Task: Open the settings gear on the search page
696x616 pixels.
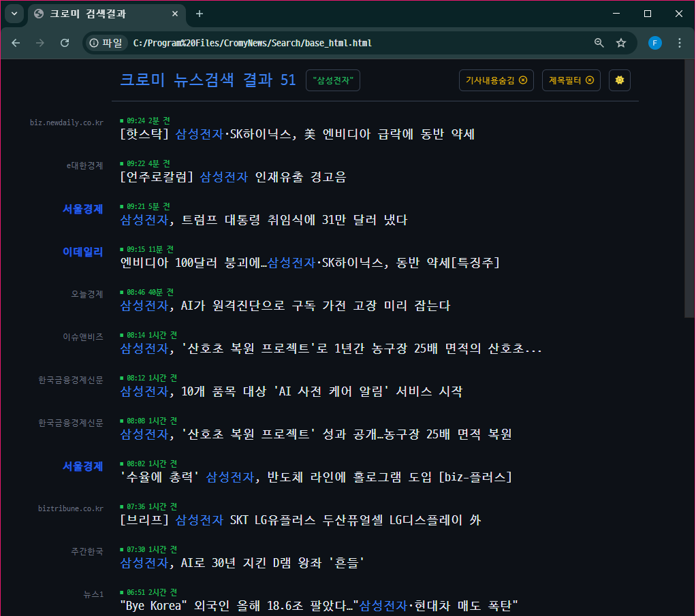Action: coord(619,80)
